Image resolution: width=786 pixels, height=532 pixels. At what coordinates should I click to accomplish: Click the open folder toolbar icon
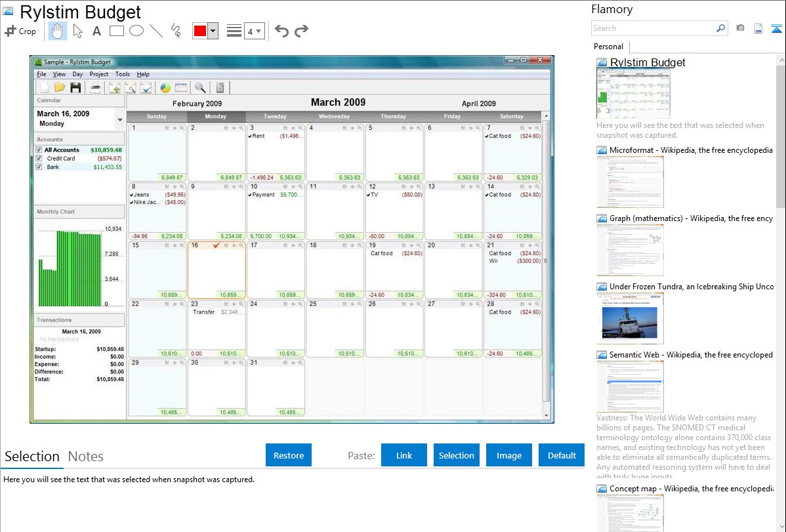point(60,88)
